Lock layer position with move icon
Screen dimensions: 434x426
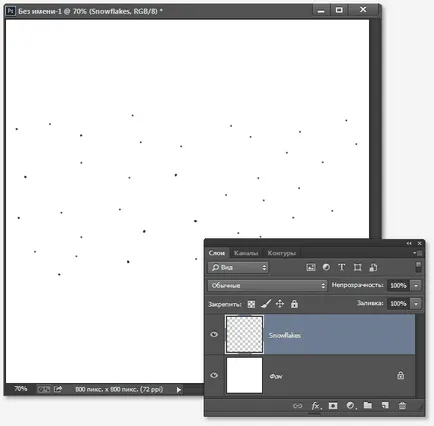280,304
